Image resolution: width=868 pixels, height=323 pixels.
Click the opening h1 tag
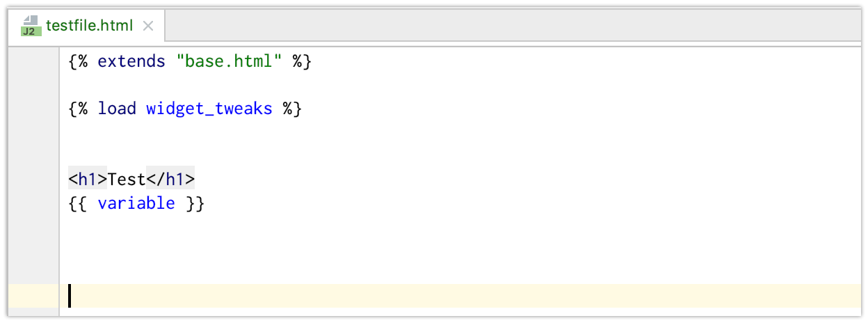pyautogui.click(x=88, y=180)
